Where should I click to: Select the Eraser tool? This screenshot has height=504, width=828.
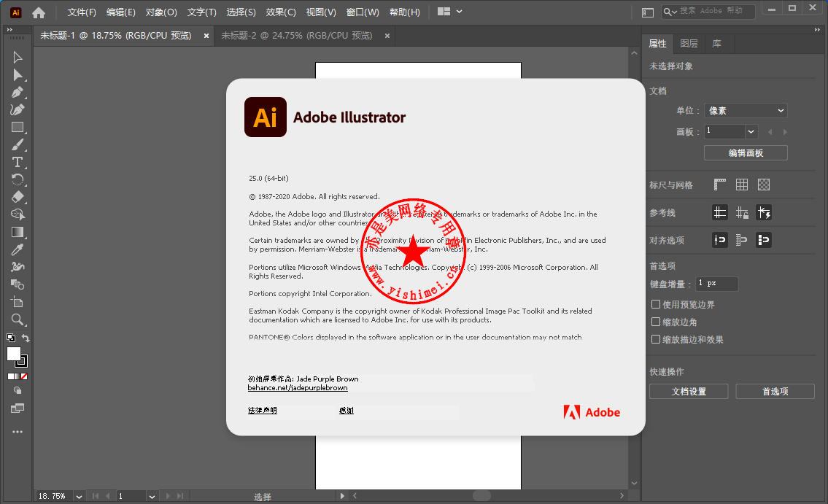18,197
